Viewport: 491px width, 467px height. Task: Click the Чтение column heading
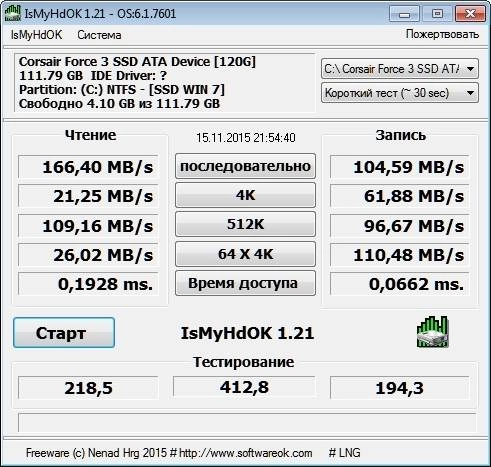pyautogui.click(x=90, y=135)
